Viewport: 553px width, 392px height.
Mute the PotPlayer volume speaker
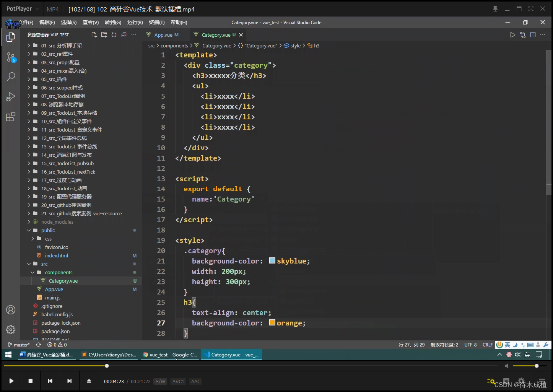(507, 366)
